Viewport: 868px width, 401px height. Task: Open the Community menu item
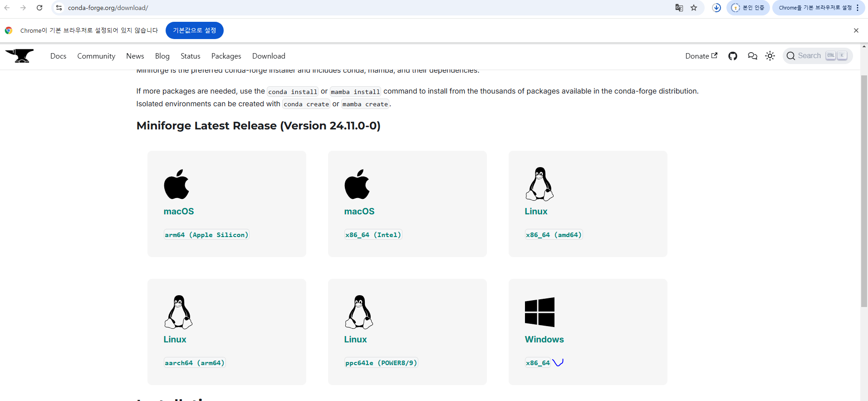96,56
